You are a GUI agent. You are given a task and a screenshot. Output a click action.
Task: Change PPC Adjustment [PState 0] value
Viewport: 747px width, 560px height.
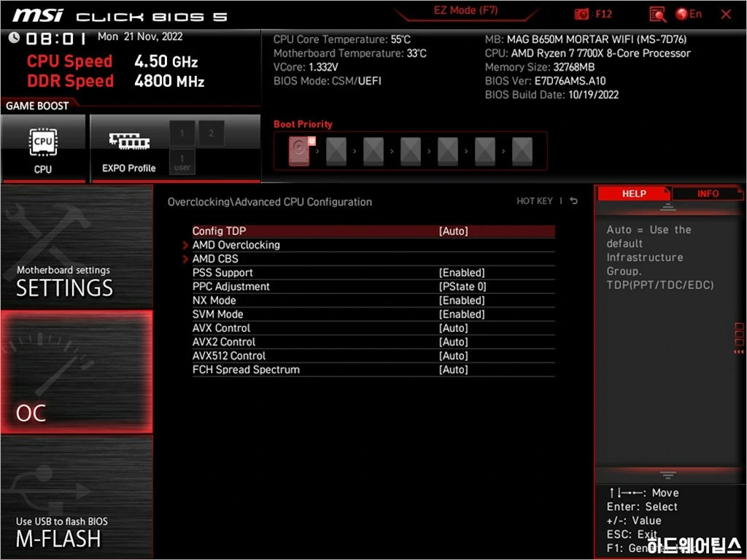coord(462,286)
